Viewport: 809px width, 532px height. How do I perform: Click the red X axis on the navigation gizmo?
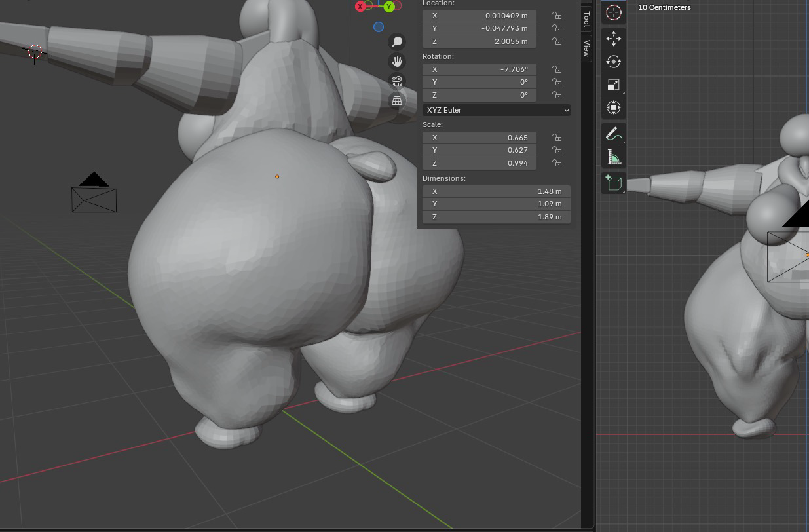click(x=360, y=7)
